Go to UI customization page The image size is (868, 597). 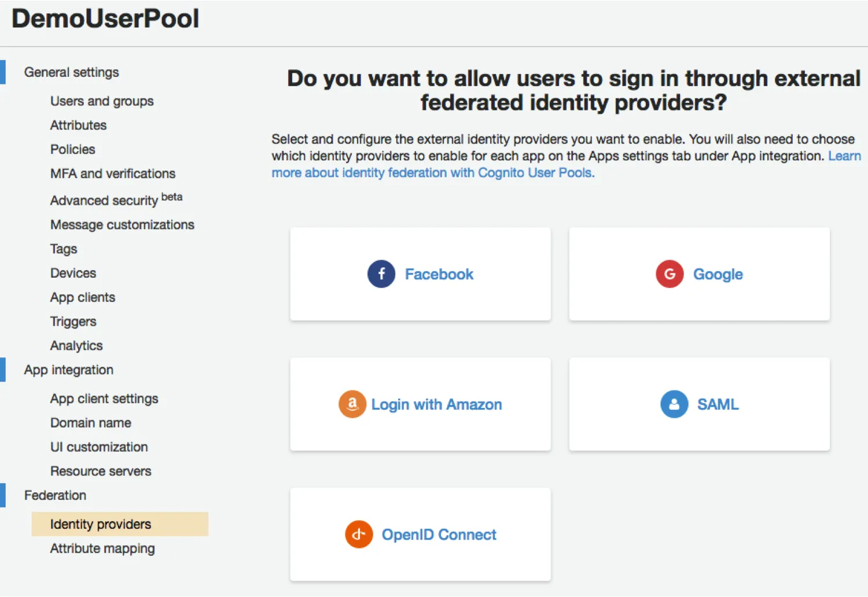pos(99,447)
